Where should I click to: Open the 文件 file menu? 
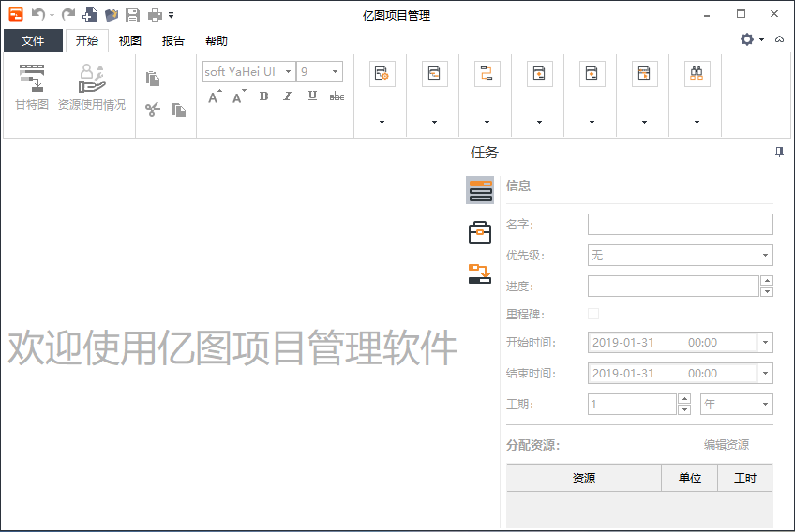[x=33, y=41]
